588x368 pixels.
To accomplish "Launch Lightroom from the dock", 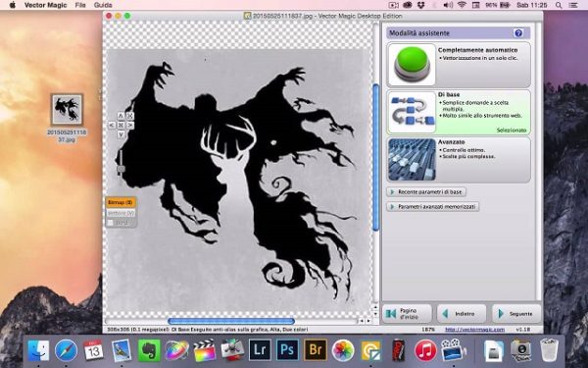I will click(260, 350).
